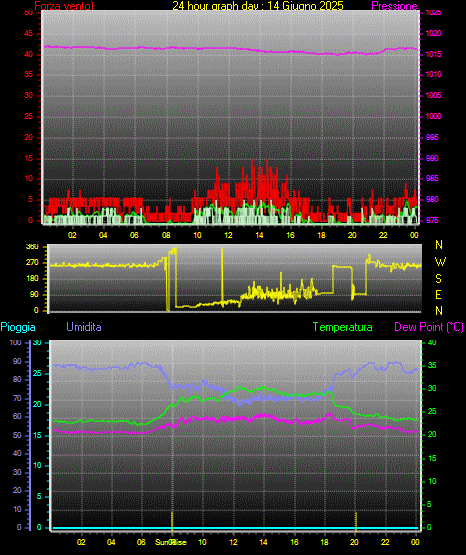Click hour '14' under the temperature graph
Image resolution: width=466 pixels, height=555 pixels.
pos(263,542)
